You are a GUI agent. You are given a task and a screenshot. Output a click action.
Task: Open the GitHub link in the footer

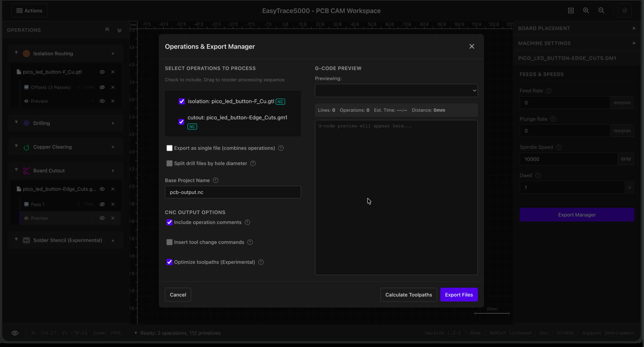[565, 333]
